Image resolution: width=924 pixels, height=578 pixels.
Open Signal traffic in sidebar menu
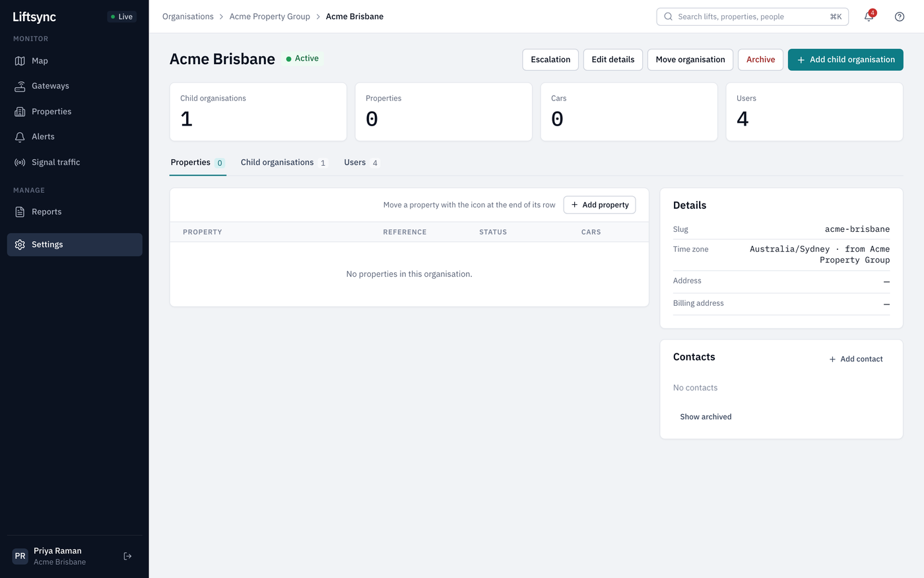(75, 163)
